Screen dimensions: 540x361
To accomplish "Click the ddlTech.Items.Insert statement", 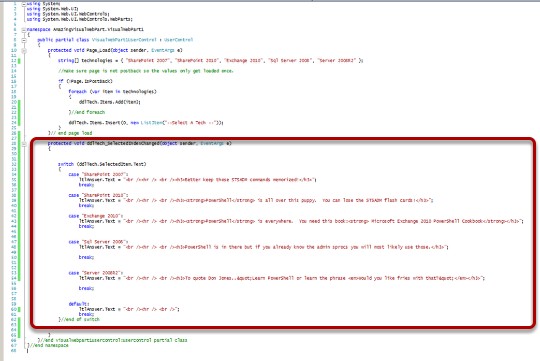I will (x=146, y=123).
